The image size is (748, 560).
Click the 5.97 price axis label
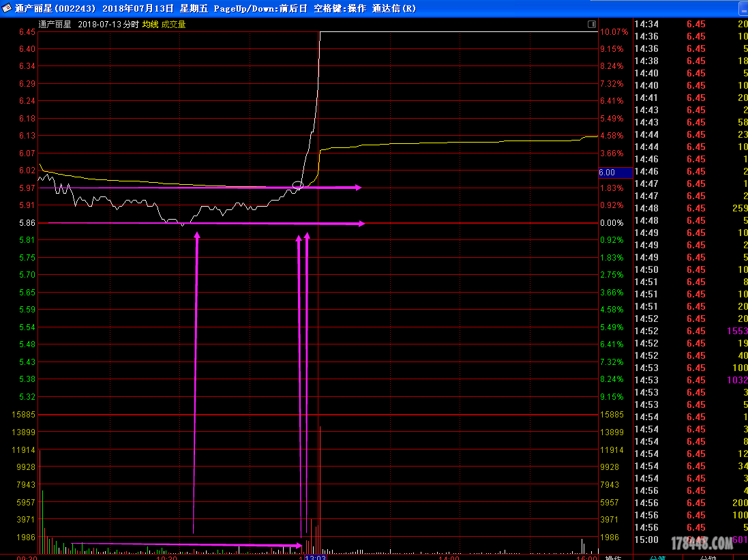click(27, 188)
